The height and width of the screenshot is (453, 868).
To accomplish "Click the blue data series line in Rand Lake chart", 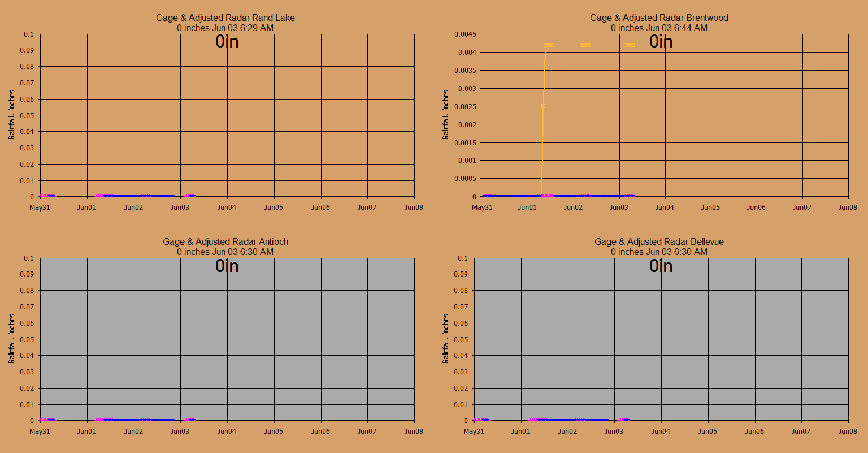I will [138, 196].
